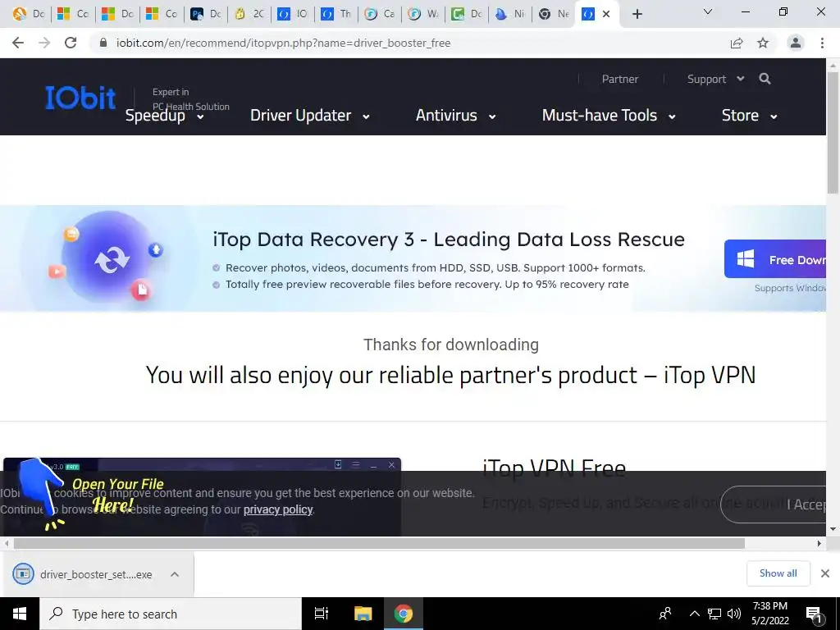This screenshot has height=630, width=840.
Task: Click the horizontal scrollbar right arrow
Action: pos(819,543)
